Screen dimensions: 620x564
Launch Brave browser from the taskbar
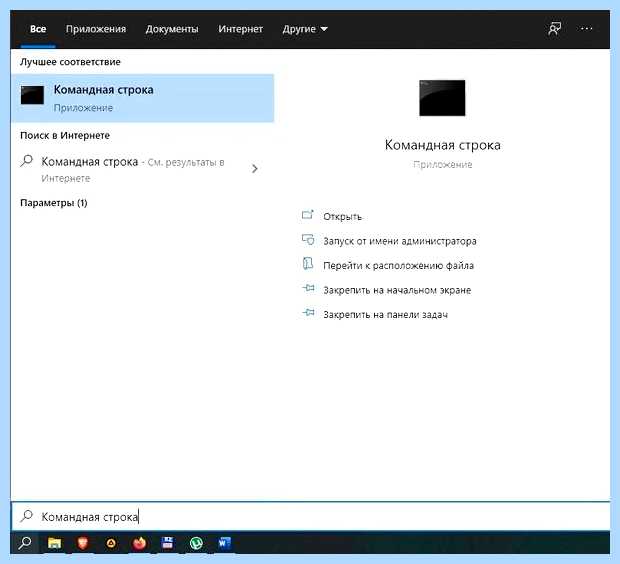tap(83, 543)
